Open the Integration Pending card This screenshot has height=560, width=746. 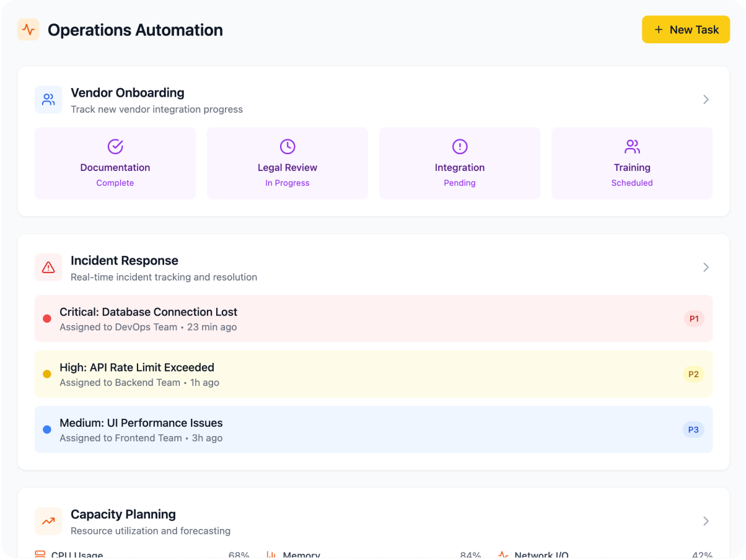point(460,164)
